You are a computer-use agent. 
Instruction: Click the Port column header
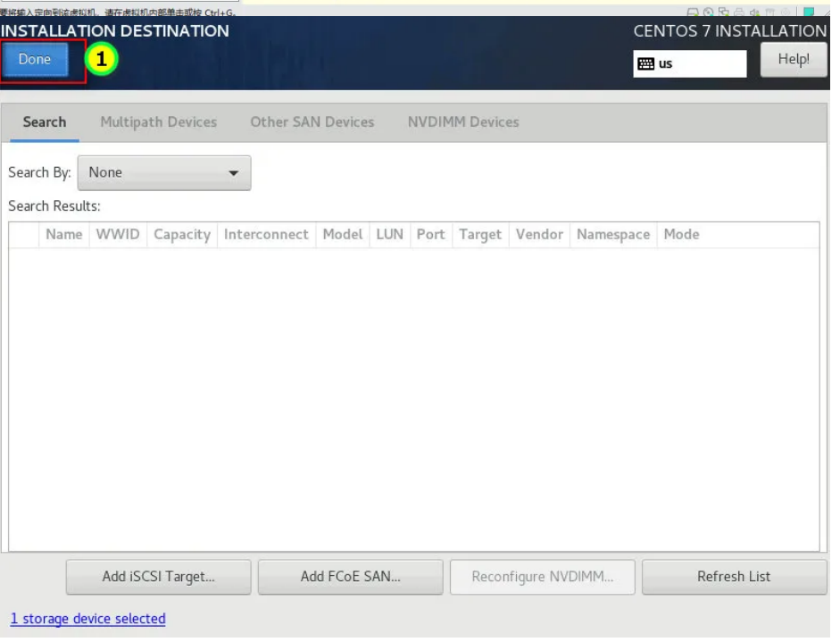[431, 235]
